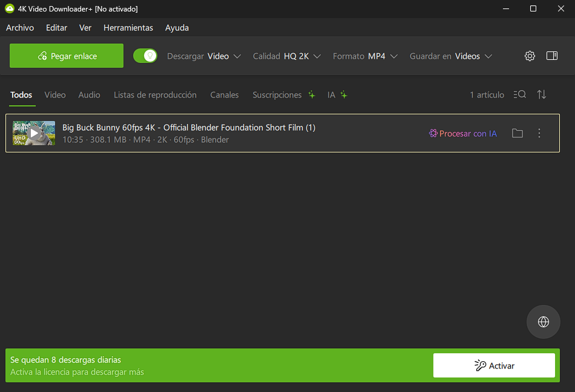This screenshot has height=392, width=575.
Task: Open the Ver menu
Action: [85, 28]
